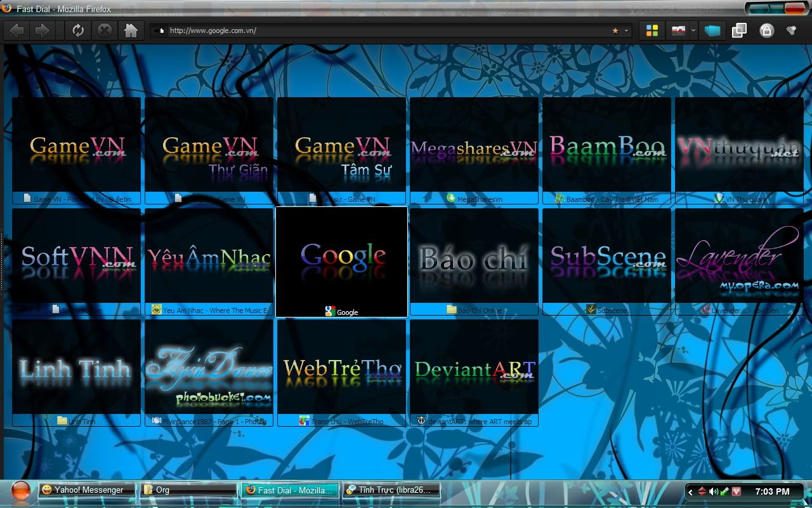Click the red V tray icon
This screenshot has width=812, height=508.
737,491
